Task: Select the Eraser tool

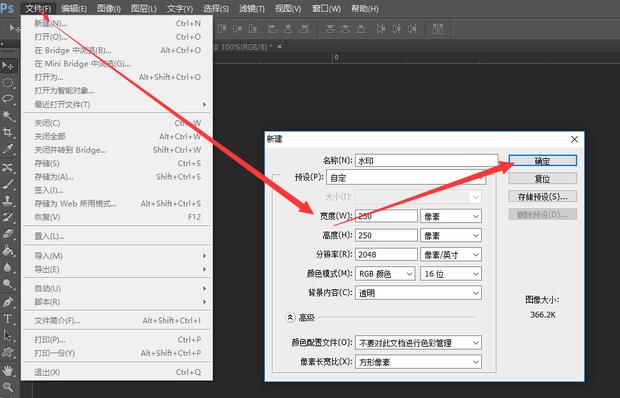Action: (x=8, y=234)
